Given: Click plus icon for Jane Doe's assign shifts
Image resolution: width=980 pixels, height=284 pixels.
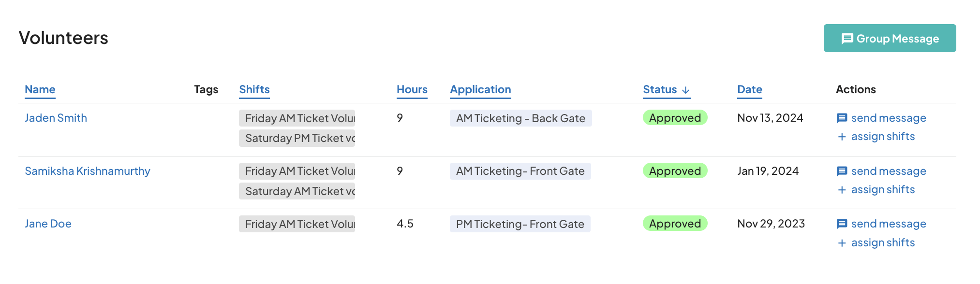Looking at the screenshot, I should click(x=842, y=243).
